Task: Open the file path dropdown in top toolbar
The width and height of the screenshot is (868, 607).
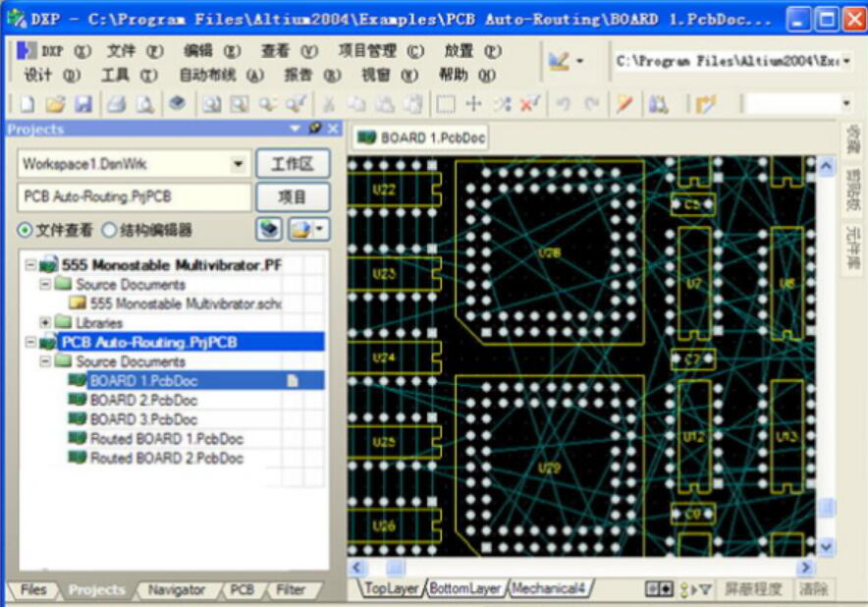Action: pyautogui.click(x=846, y=61)
